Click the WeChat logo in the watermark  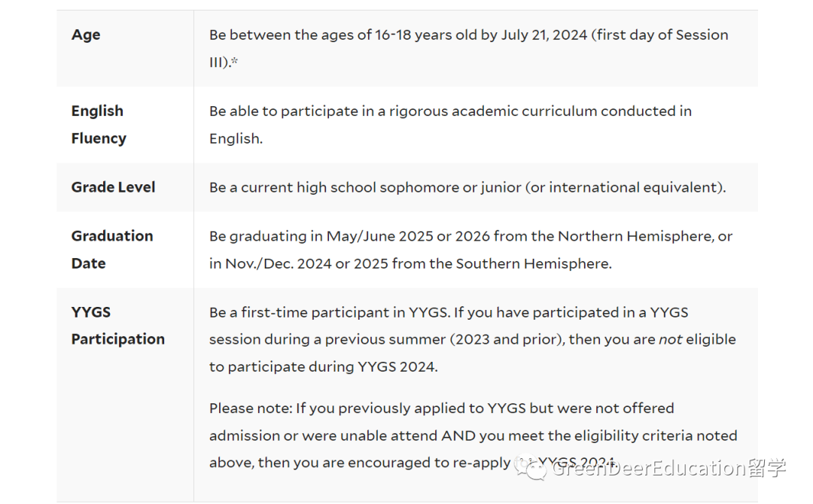pyautogui.click(x=530, y=466)
